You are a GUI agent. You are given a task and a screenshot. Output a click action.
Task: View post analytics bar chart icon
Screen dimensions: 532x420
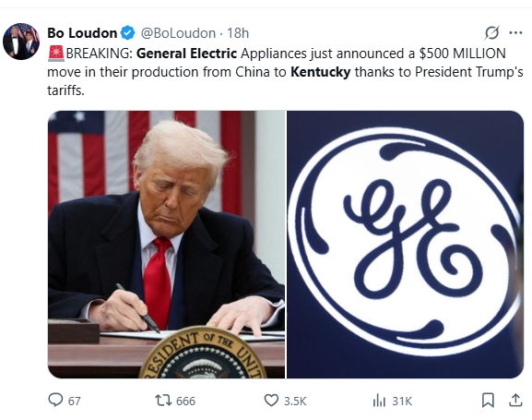point(379,401)
